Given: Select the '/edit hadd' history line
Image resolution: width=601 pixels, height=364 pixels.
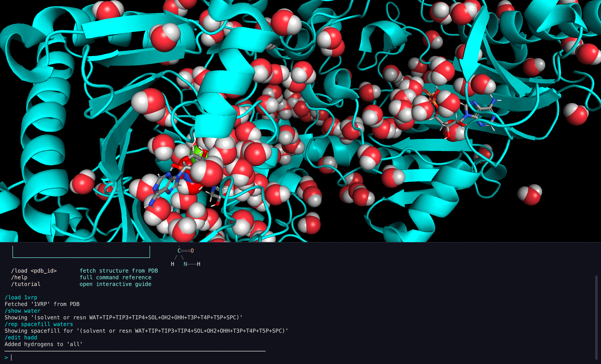Looking at the screenshot, I should [21, 337].
